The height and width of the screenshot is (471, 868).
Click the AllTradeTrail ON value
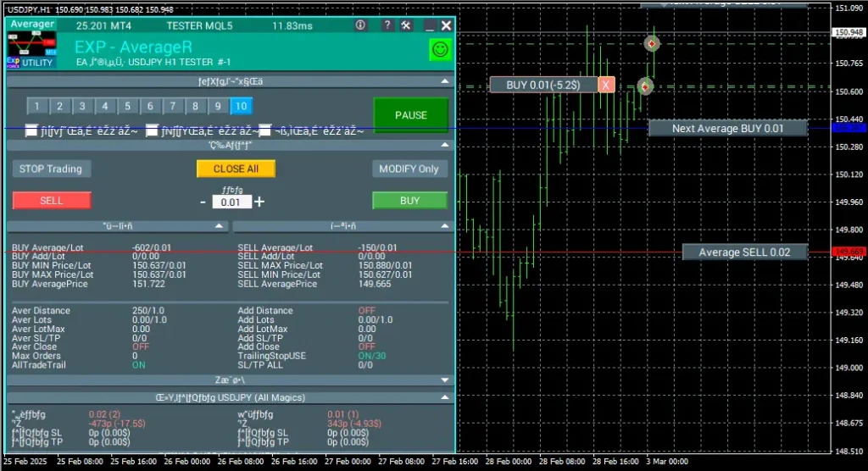138,365
